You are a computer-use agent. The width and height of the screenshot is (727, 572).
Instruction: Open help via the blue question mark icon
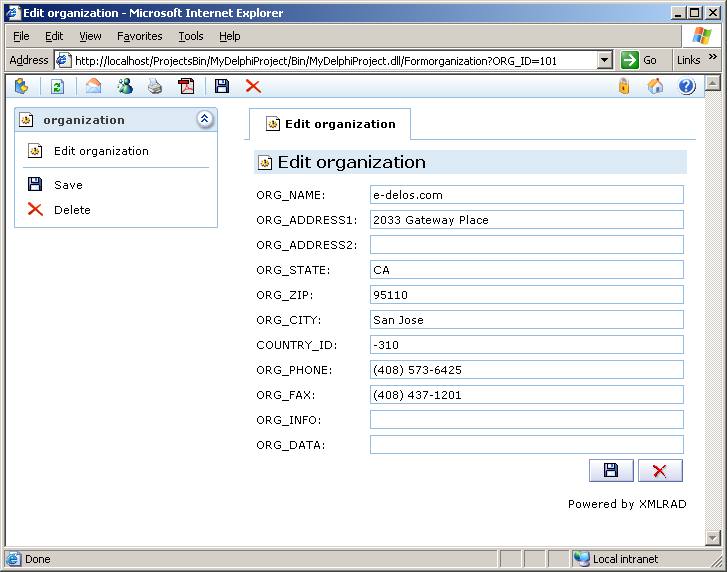686,87
